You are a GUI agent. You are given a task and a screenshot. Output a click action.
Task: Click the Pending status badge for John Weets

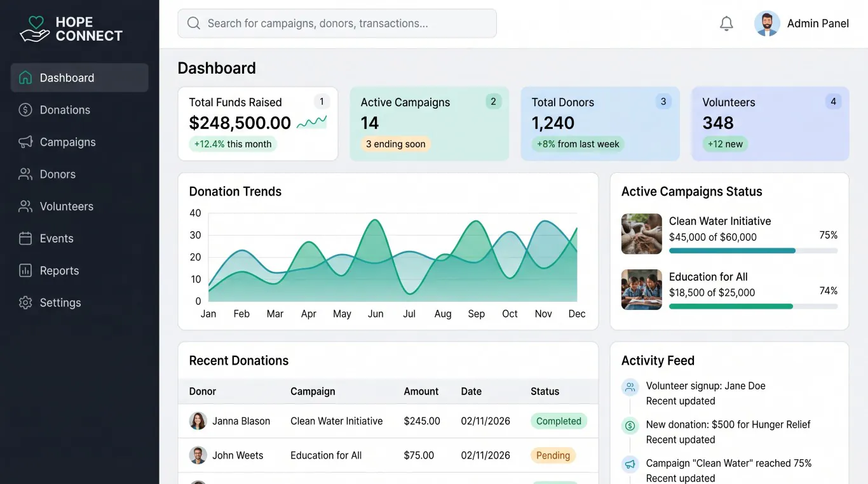[553, 455]
